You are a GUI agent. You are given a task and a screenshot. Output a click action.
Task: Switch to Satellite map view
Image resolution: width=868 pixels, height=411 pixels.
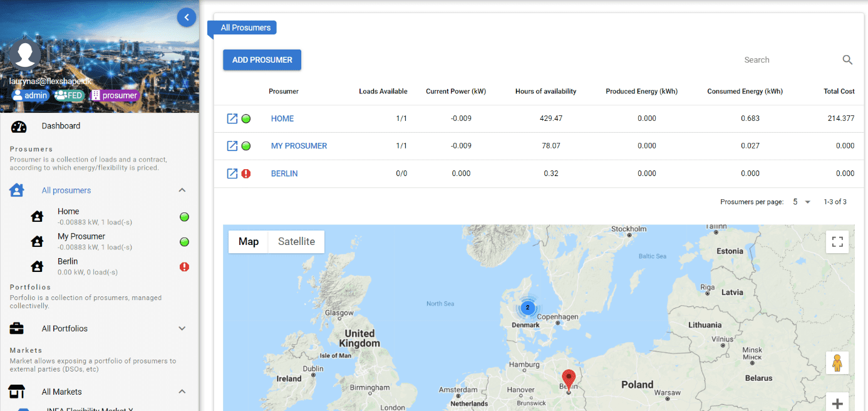pos(296,241)
